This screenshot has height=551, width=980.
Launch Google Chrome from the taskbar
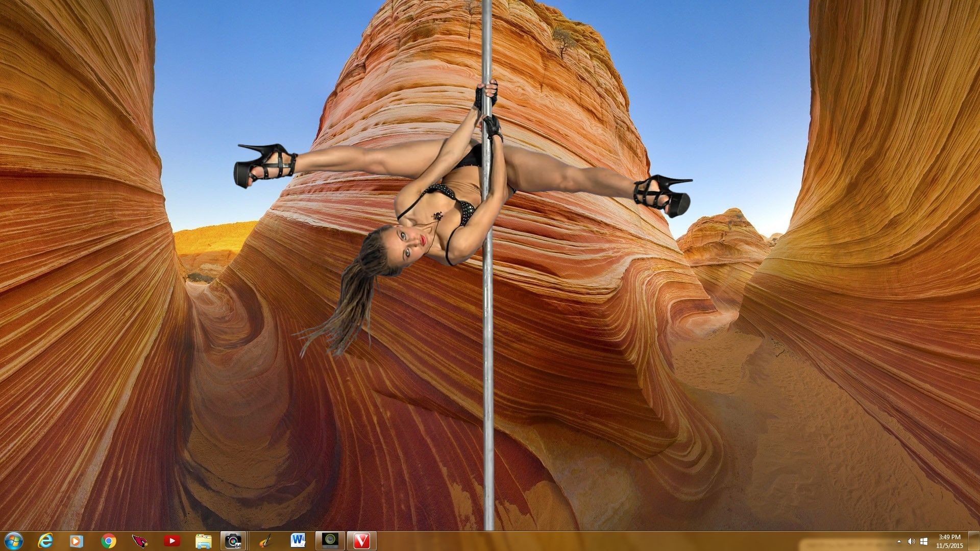[x=108, y=541]
